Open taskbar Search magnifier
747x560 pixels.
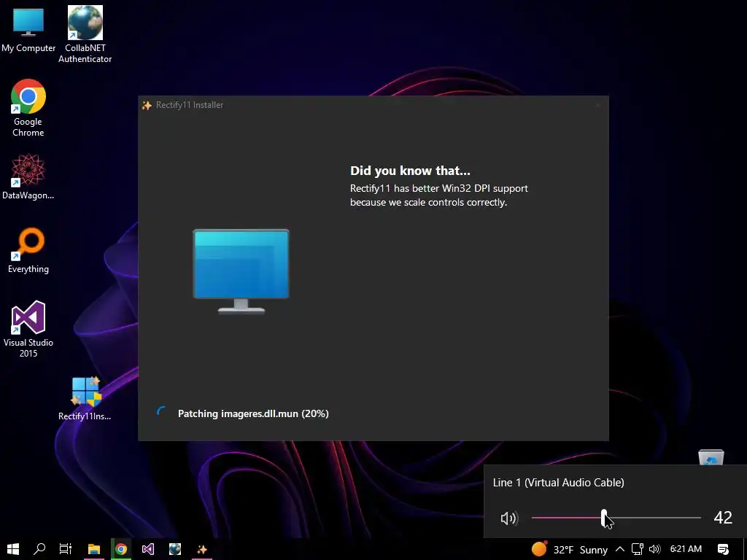pyautogui.click(x=39, y=549)
